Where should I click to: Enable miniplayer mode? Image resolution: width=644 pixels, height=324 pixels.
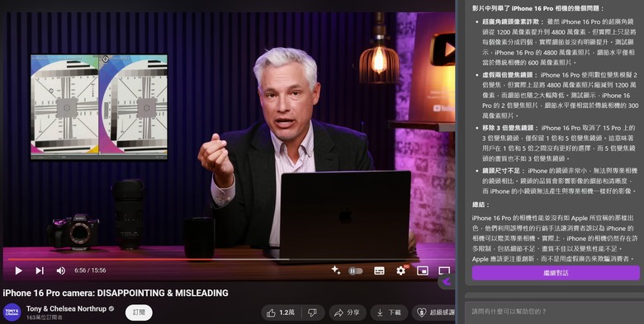pyautogui.click(x=423, y=270)
